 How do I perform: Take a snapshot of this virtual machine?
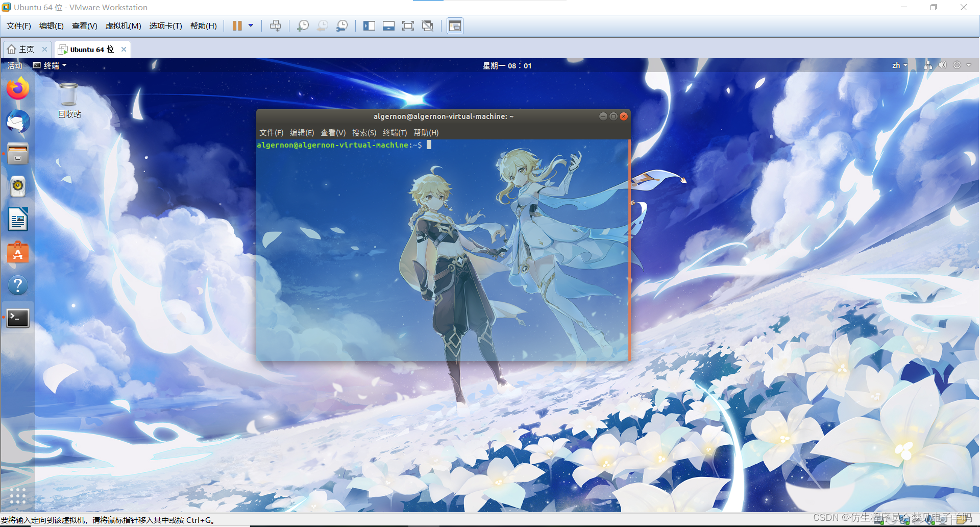point(303,26)
